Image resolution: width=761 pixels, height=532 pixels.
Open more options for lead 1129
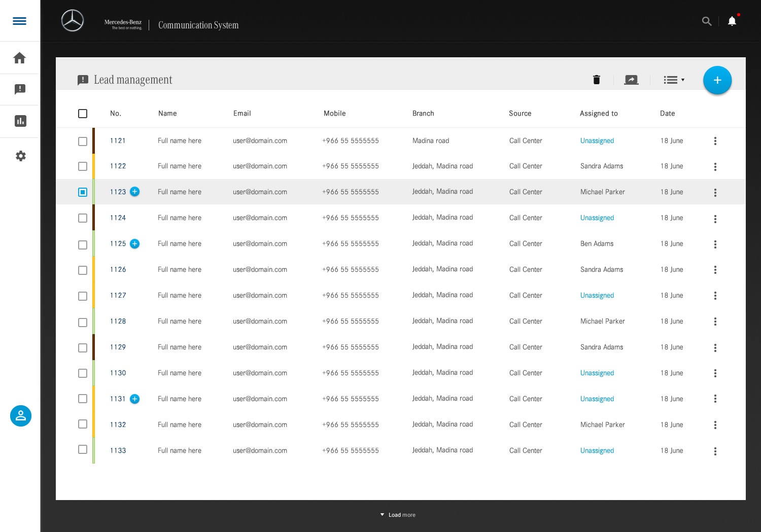[715, 347]
